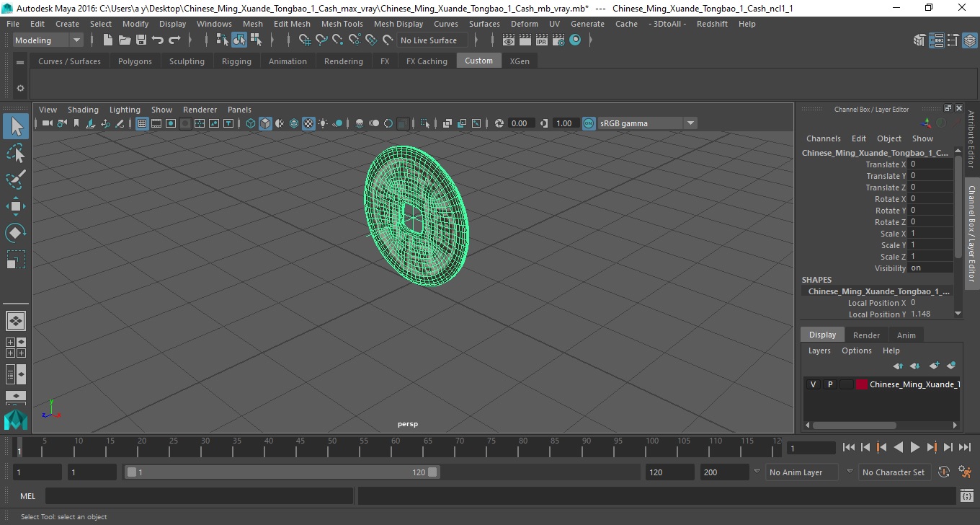Toggle color management ON button
This screenshot has width=980, height=525.
(589, 123)
